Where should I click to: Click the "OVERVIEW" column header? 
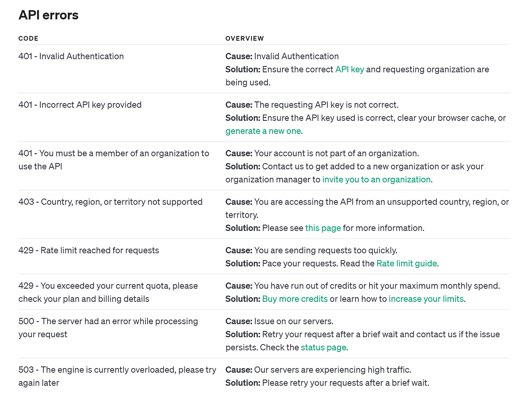(244, 39)
